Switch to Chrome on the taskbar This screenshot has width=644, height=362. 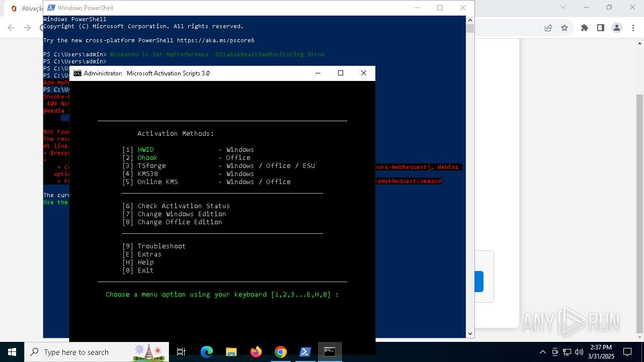[x=281, y=352]
